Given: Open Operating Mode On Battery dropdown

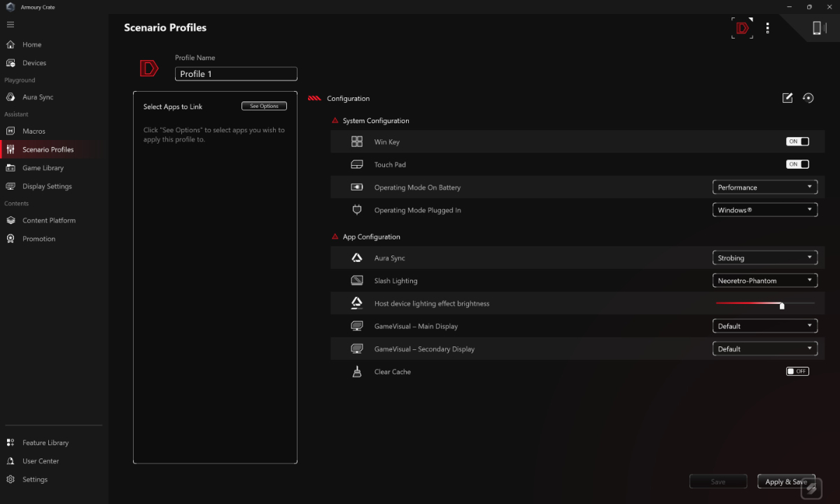Looking at the screenshot, I should (765, 188).
